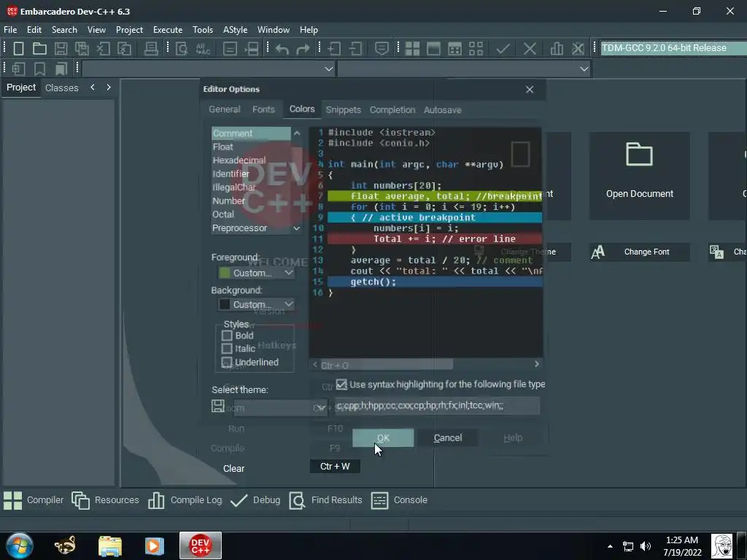This screenshot has width=747, height=560.
Task: Toggle Use syntax highlighting checkbox
Action: point(341,384)
